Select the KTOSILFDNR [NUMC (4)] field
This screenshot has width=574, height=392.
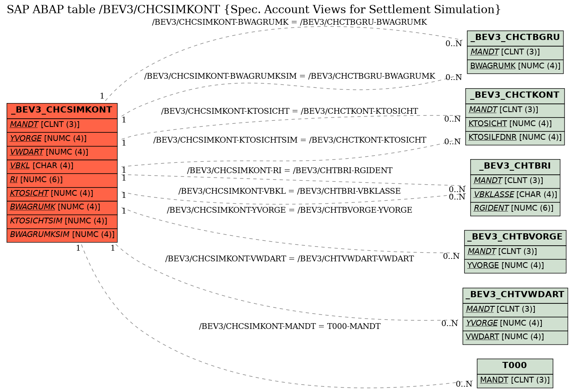(x=515, y=137)
